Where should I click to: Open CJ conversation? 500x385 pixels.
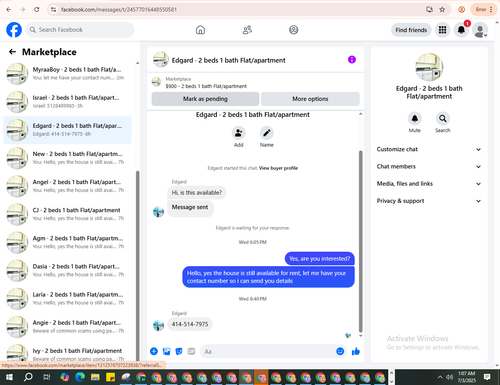(x=67, y=214)
